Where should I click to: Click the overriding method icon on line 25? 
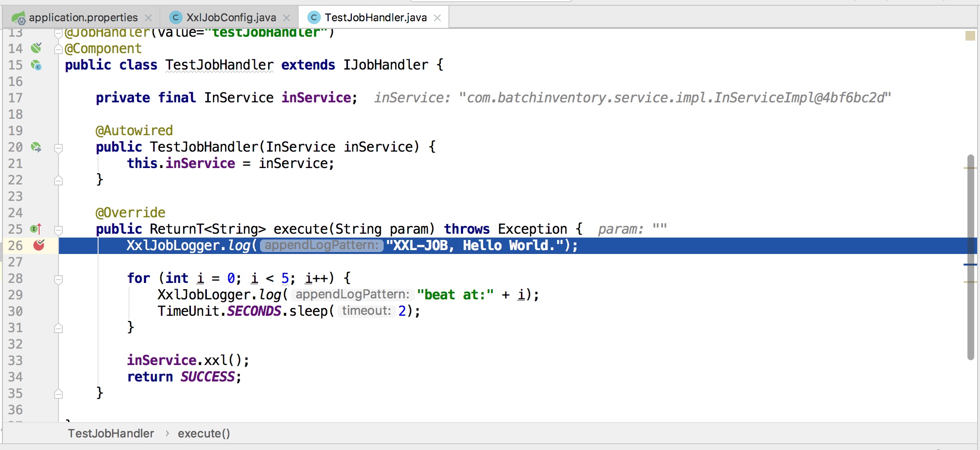click(36, 229)
